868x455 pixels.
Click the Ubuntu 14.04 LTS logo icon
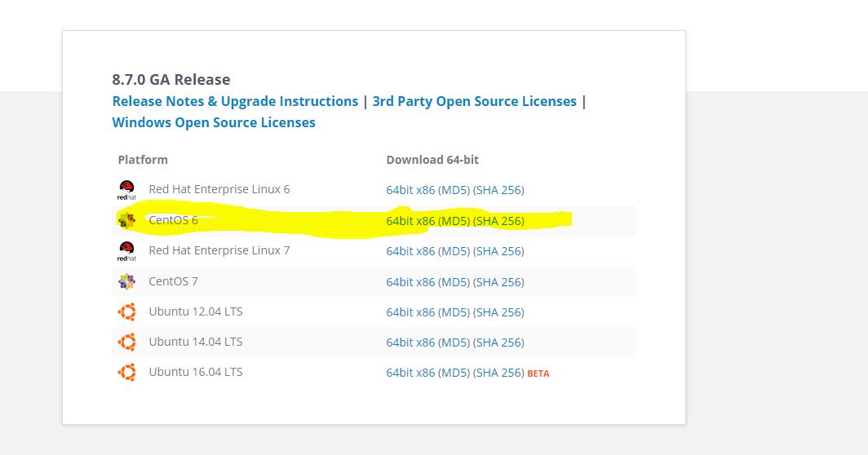(126, 342)
